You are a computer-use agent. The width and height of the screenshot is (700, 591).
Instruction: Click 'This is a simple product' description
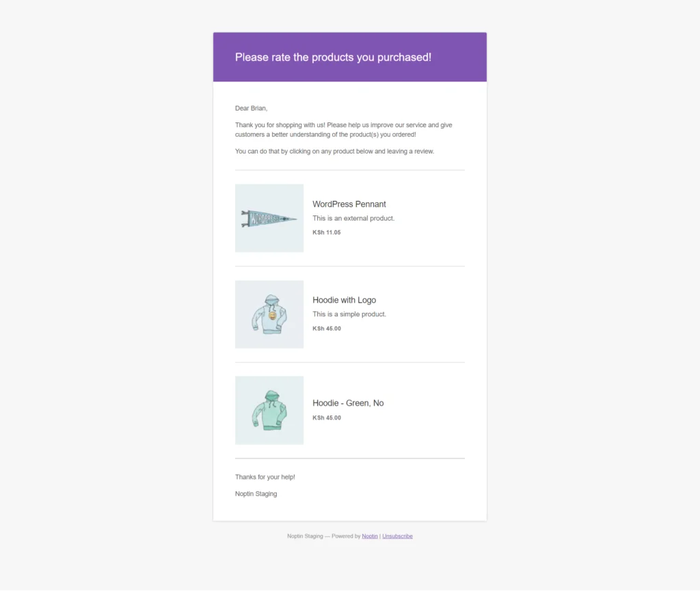[x=349, y=314]
